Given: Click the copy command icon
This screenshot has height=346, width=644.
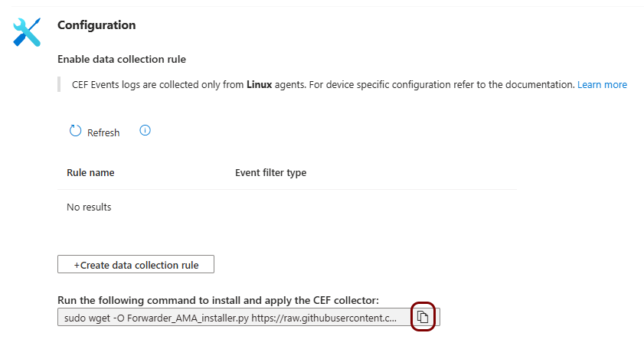Looking at the screenshot, I should coord(423,317).
